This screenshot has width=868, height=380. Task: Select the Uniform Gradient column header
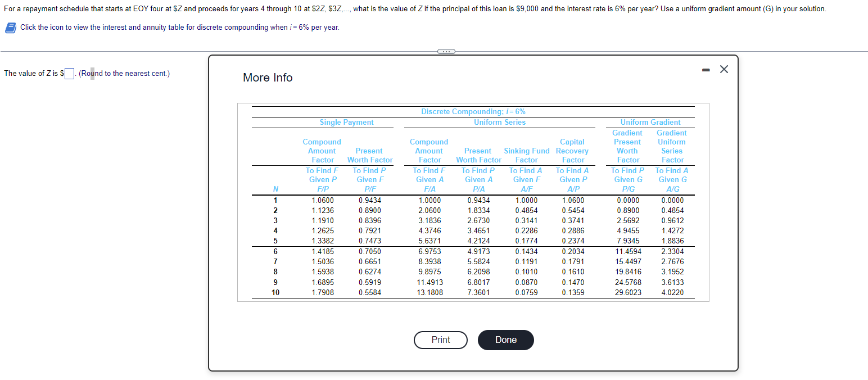(650, 122)
